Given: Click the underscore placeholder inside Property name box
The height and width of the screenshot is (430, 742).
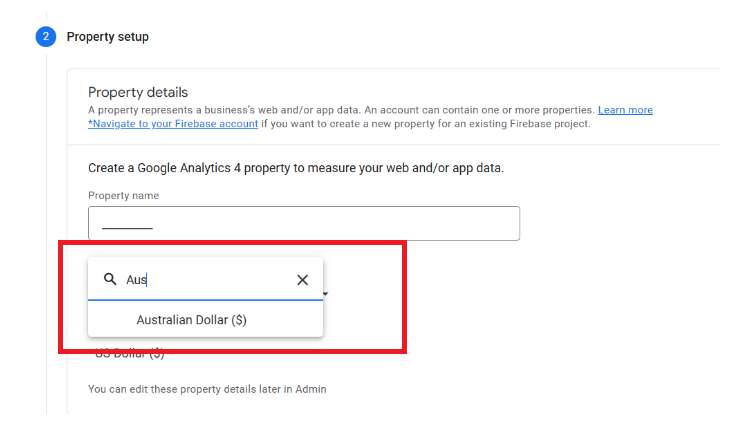Looking at the screenshot, I should (127, 228).
